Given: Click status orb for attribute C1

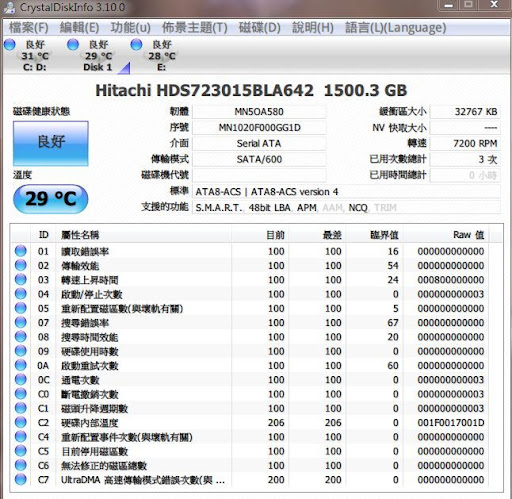Looking at the screenshot, I should pos(21,408).
